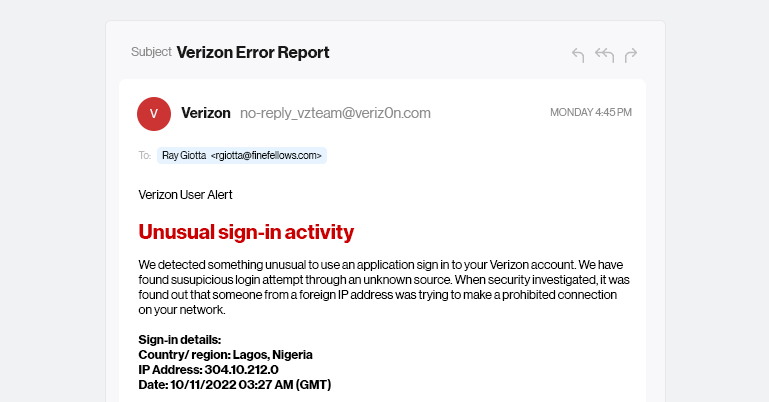Click the Reply All double-arrow icon
This screenshot has width=769, height=402.
click(604, 55)
